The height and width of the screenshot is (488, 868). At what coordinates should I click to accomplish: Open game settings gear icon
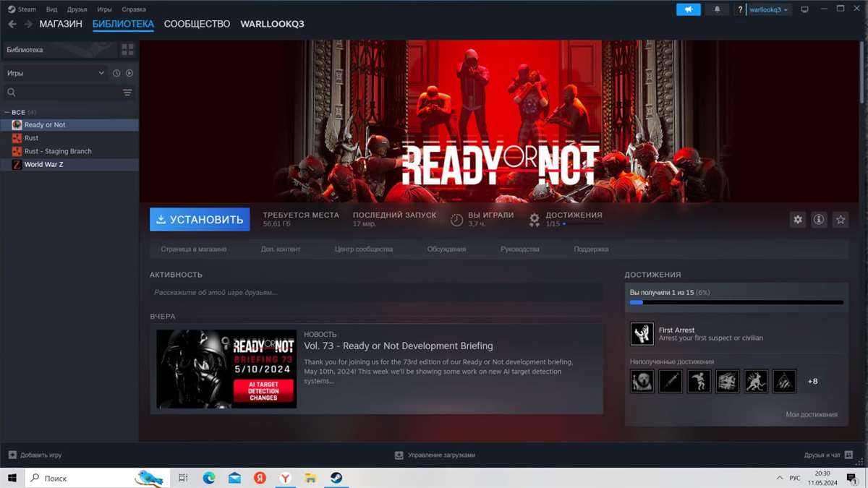coord(798,220)
